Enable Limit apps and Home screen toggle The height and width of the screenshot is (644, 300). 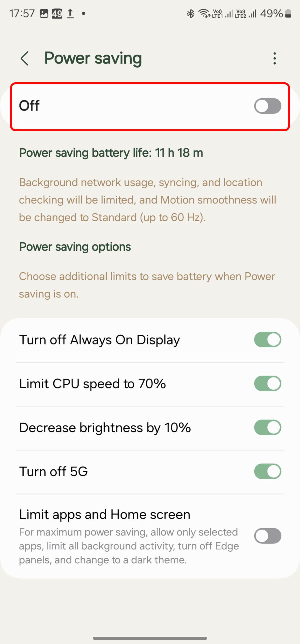point(267,536)
